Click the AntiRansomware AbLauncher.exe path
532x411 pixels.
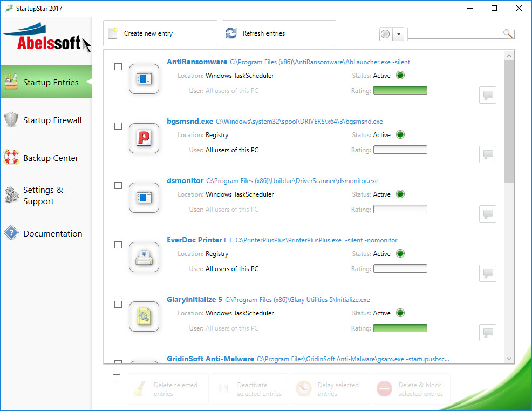(x=320, y=62)
